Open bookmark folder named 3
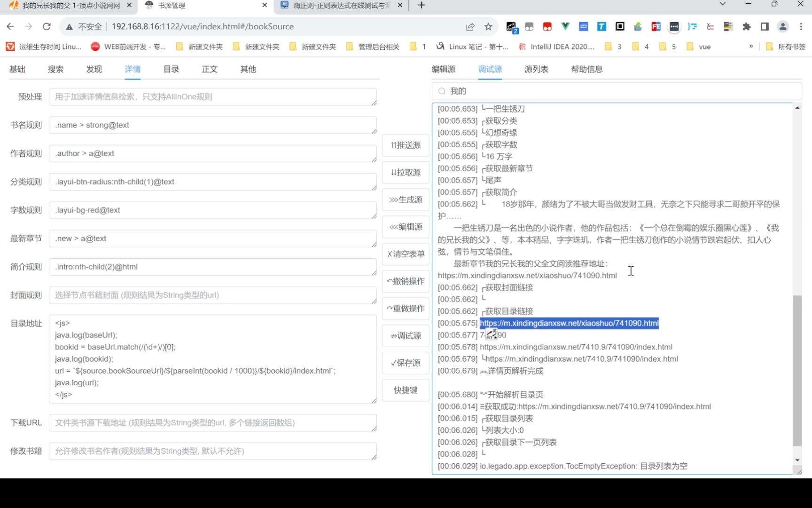The height and width of the screenshot is (508, 812). (x=614, y=47)
